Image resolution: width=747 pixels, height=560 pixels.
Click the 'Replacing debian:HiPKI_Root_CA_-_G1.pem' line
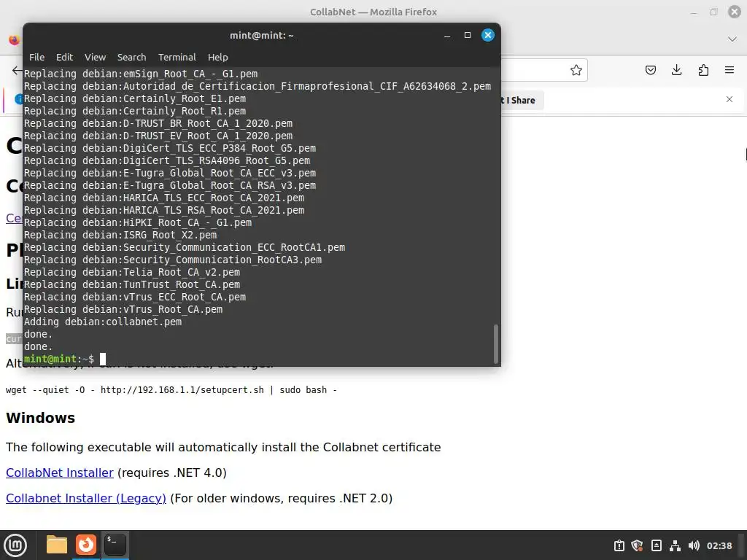[138, 223]
